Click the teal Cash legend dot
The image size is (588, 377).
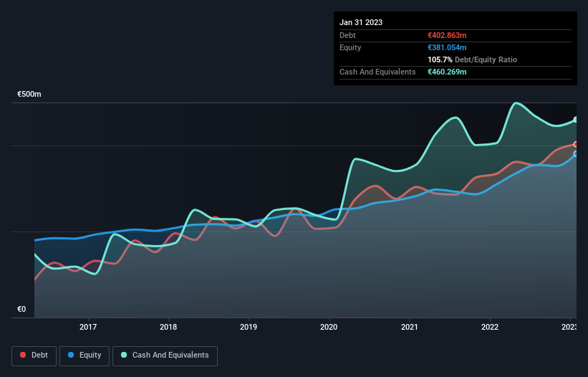[124, 355]
